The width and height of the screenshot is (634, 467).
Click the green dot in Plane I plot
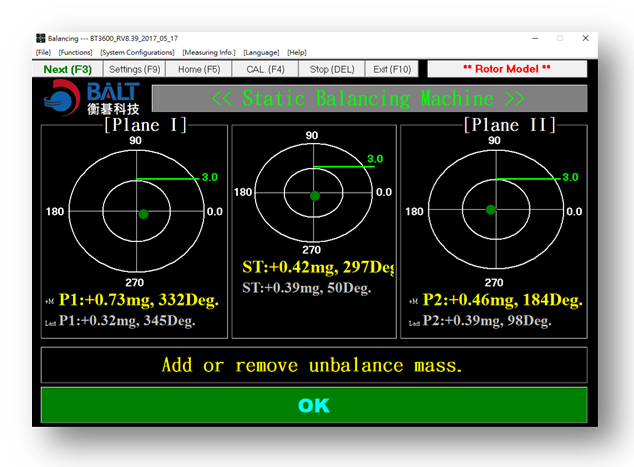tap(143, 213)
